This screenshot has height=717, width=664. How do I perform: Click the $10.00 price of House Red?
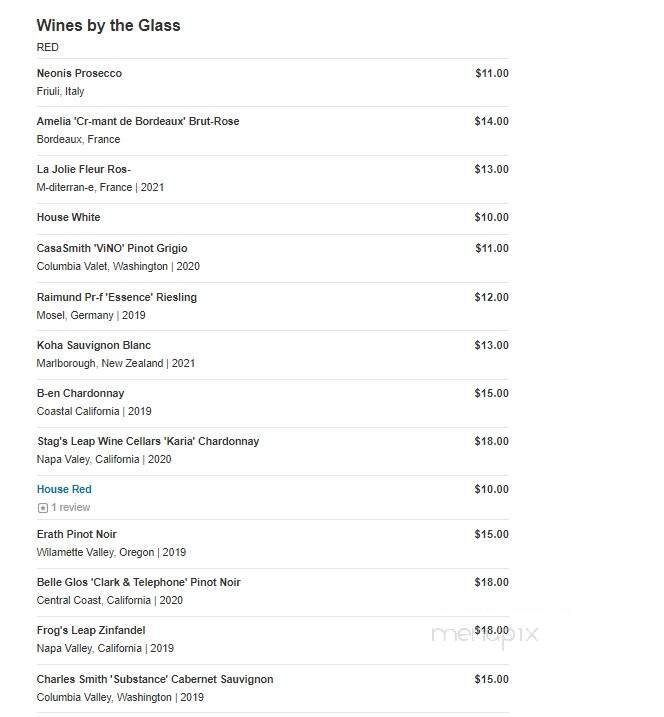coord(491,489)
